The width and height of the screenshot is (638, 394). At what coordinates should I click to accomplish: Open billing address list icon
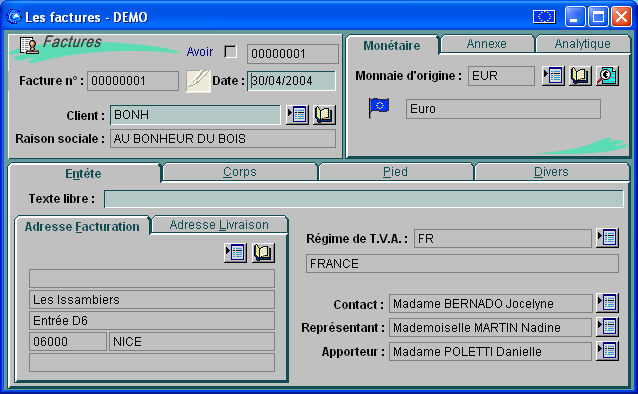coord(236,253)
